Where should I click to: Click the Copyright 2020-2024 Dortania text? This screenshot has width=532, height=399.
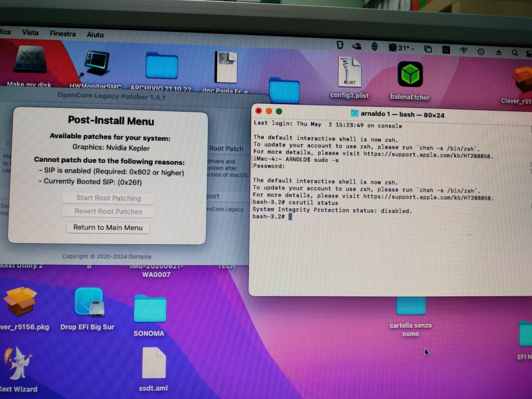106,256
